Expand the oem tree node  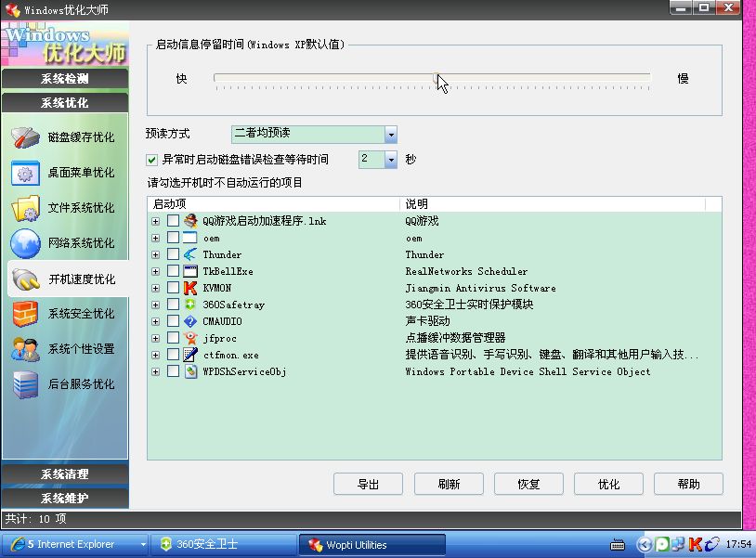pyautogui.click(x=155, y=238)
